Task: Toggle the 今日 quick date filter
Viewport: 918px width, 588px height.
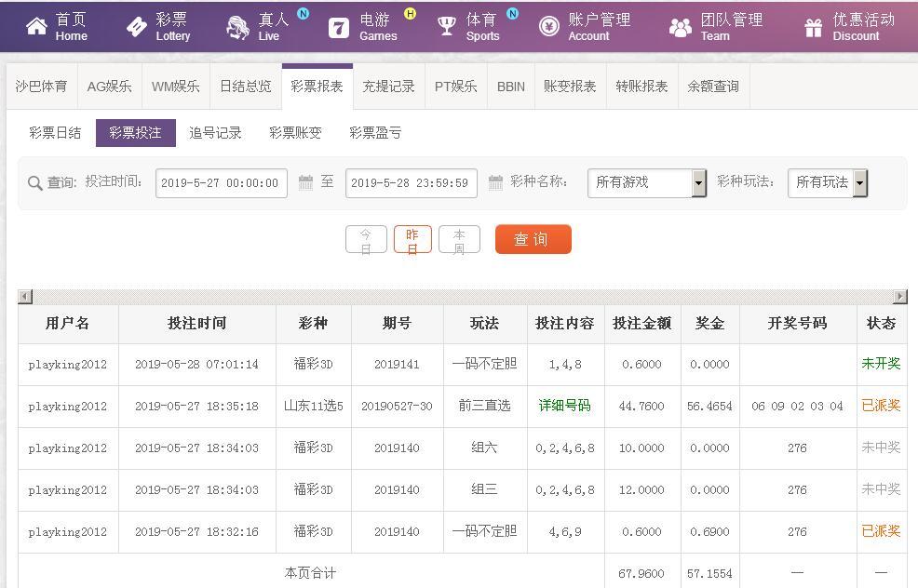Action: pyautogui.click(x=366, y=239)
